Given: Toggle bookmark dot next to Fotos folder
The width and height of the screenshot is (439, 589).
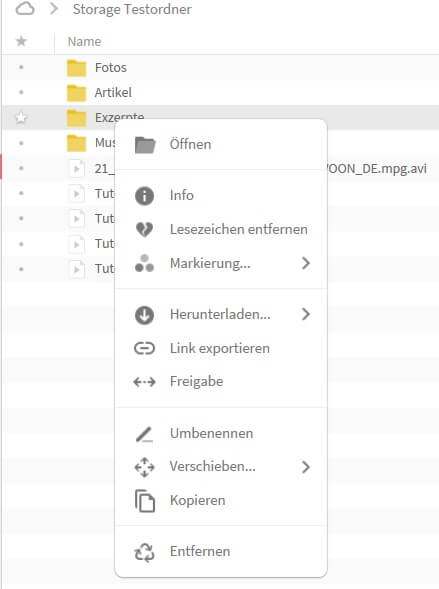Looking at the screenshot, I should coord(21,68).
